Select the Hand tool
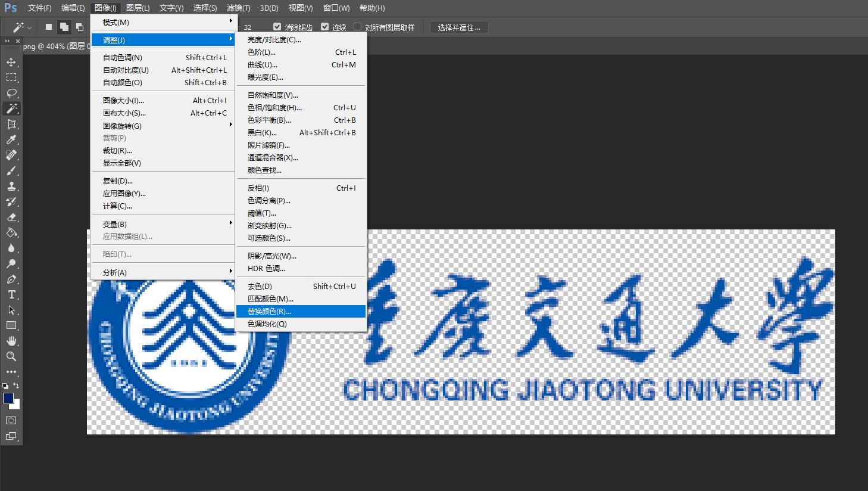 [x=11, y=341]
